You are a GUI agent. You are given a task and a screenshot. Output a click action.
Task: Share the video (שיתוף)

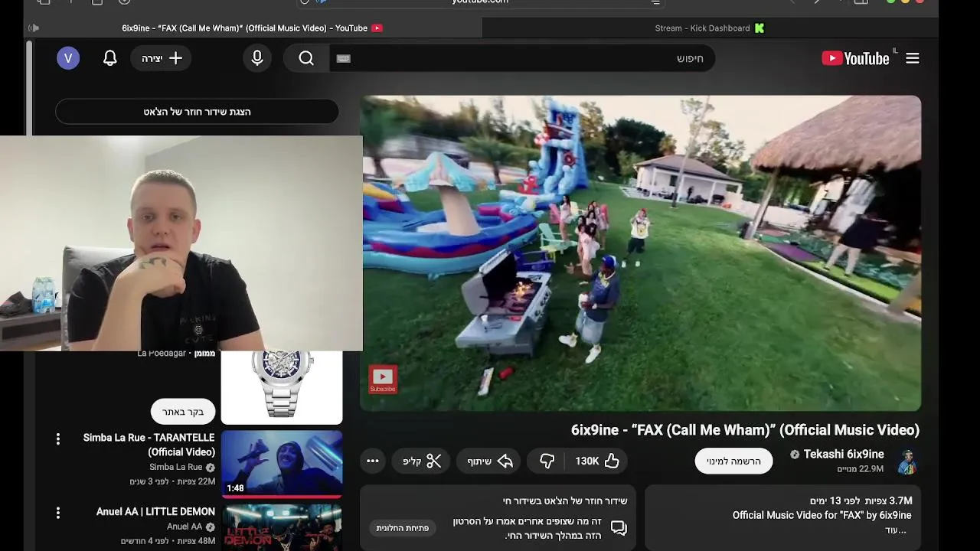[x=490, y=461]
